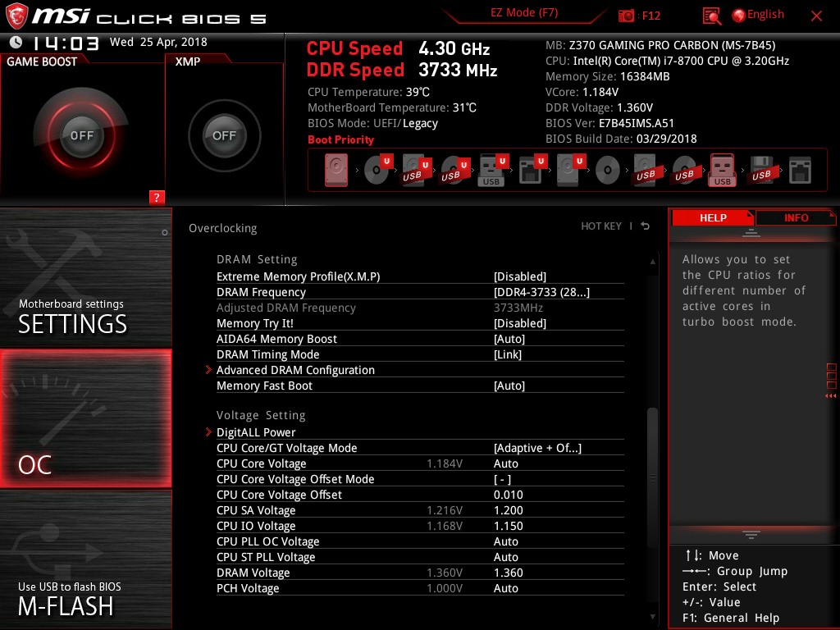This screenshot has height=630, width=840.
Task: Select the highlighted hard disk boot device
Action: click(x=336, y=170)
